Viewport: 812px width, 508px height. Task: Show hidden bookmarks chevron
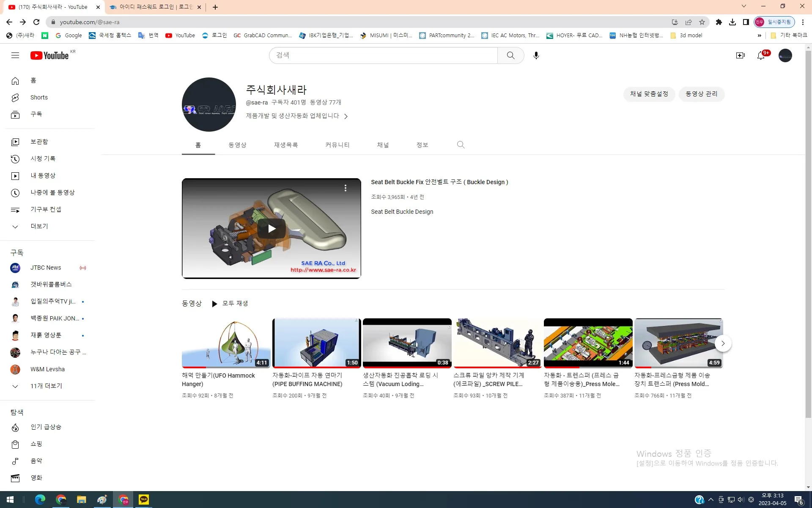point(759,36)
